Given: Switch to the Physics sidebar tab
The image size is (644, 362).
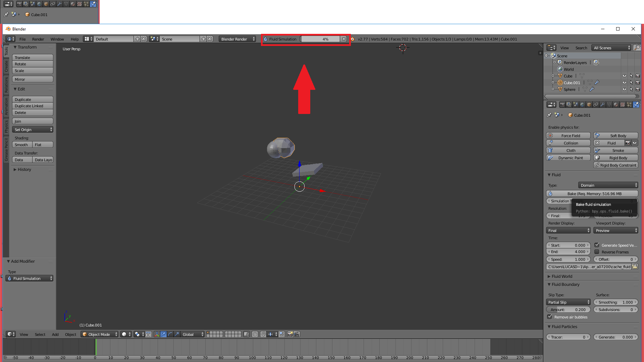Looking at the screenshot, I should click(x=6, y=127).
